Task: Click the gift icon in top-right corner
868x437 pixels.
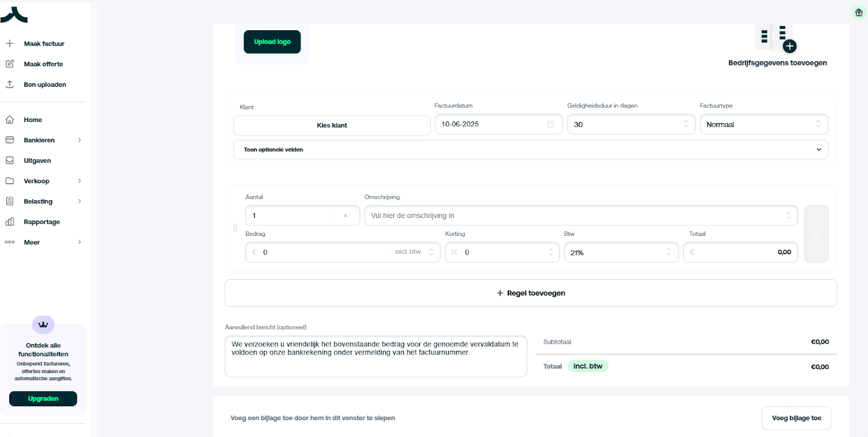Action: 859,12
